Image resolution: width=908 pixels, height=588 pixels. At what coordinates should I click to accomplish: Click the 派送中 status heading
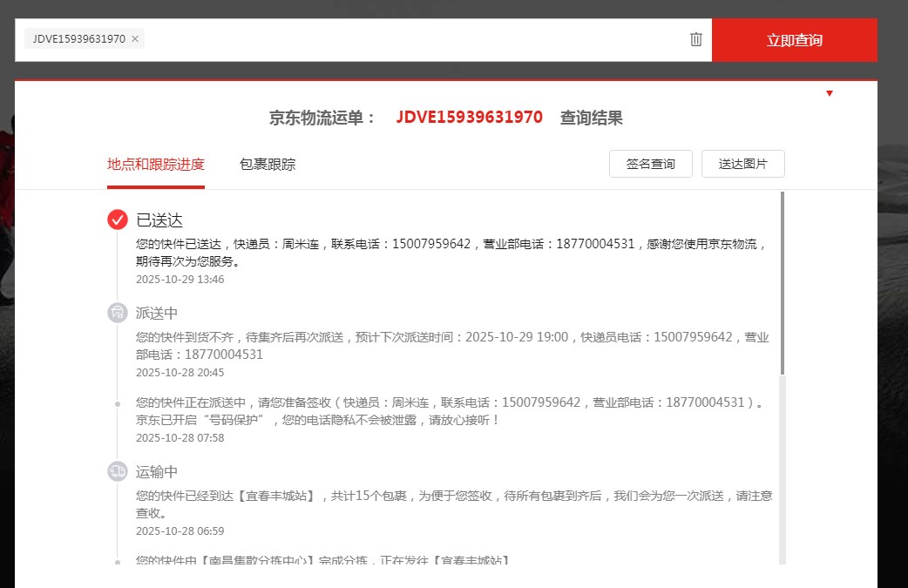tap(157, 313)
